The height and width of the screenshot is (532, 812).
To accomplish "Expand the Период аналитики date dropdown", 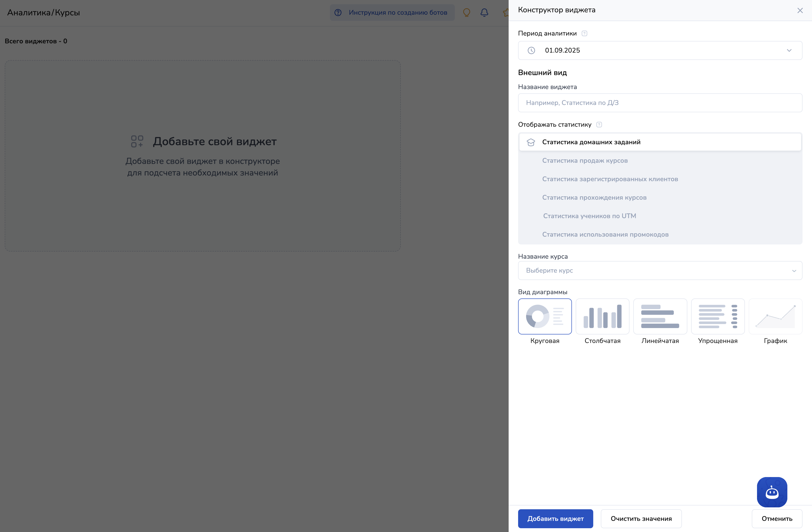I will (660, 50).
